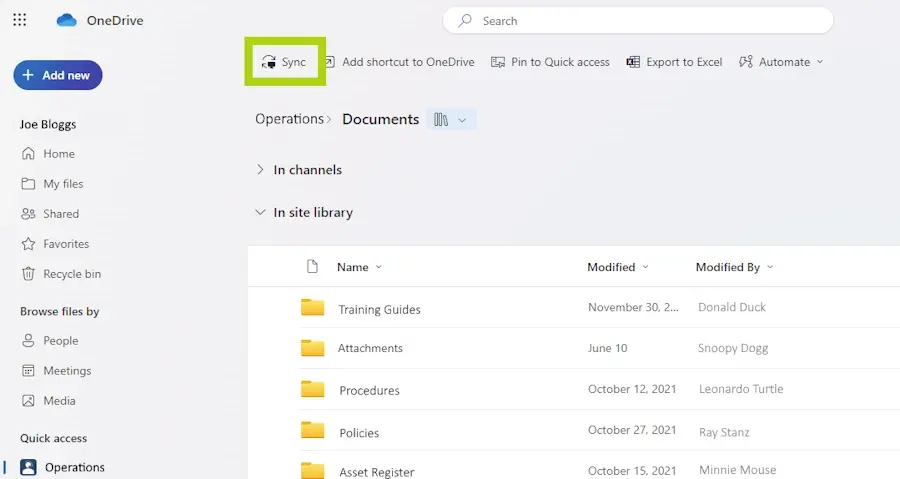Expand the In channels section

coord(261,170)
